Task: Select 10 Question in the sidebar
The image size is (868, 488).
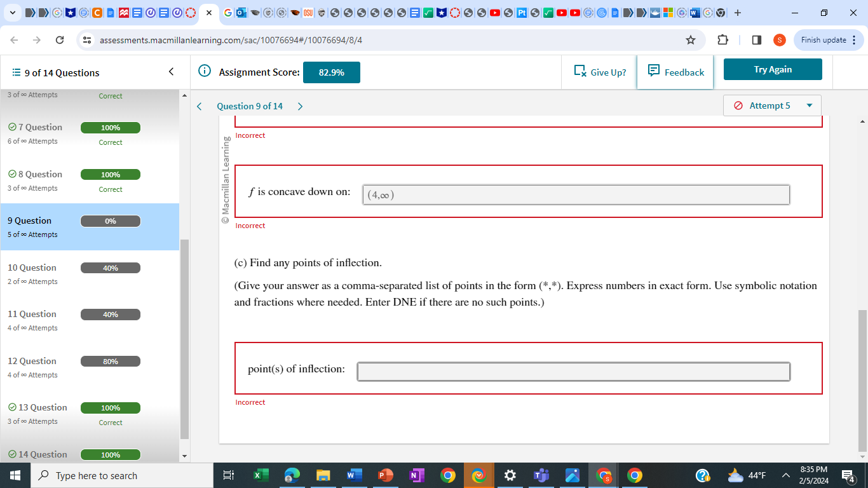Action: pyautogui.click(x=90, y=274)
